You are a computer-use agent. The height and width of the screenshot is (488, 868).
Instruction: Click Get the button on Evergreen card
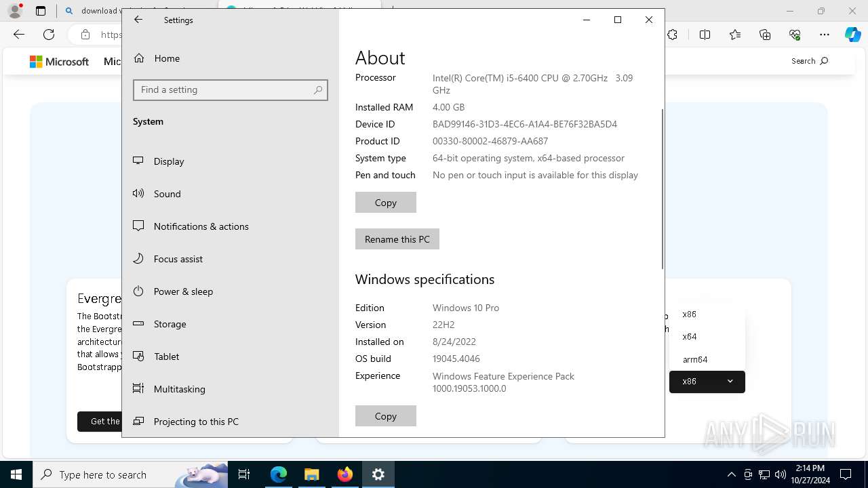coord(100,422)
